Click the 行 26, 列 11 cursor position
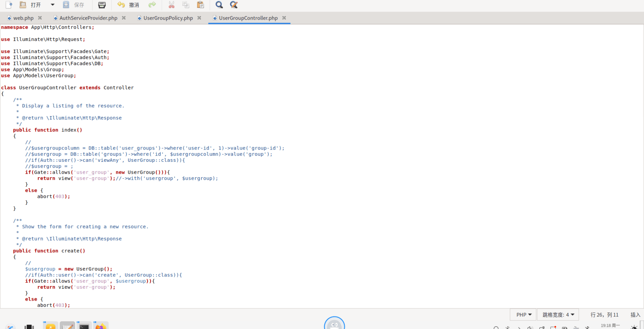Screen dimensions: 644x329 [605, 315]
